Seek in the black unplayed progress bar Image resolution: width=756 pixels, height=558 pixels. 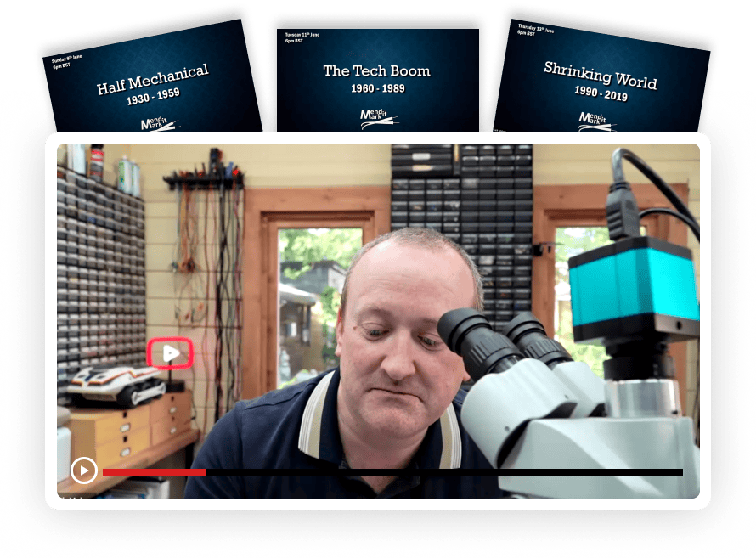pos(443,471)
